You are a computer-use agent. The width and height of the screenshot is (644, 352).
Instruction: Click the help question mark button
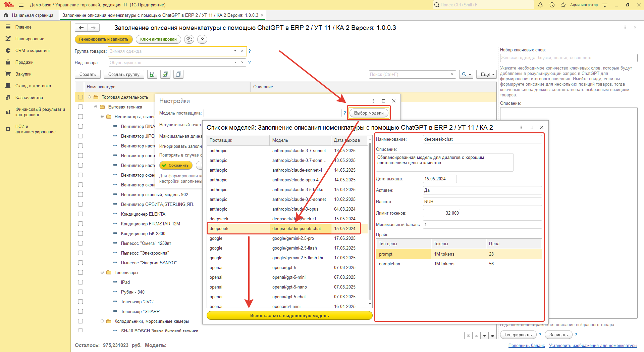[202, 39]
